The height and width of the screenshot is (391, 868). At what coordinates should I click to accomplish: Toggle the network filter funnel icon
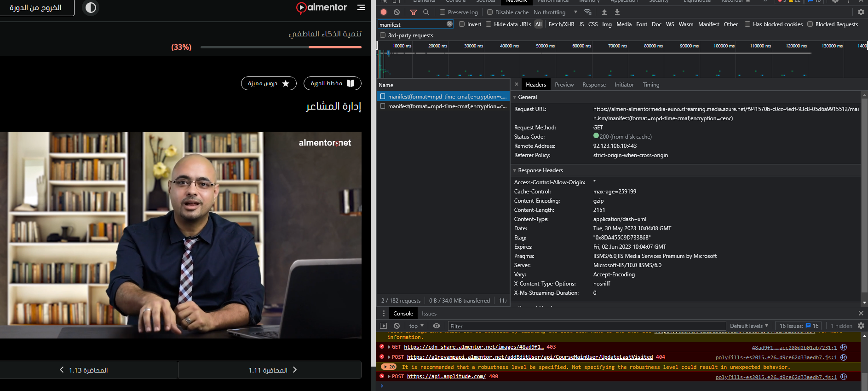(x=413, y=12)
